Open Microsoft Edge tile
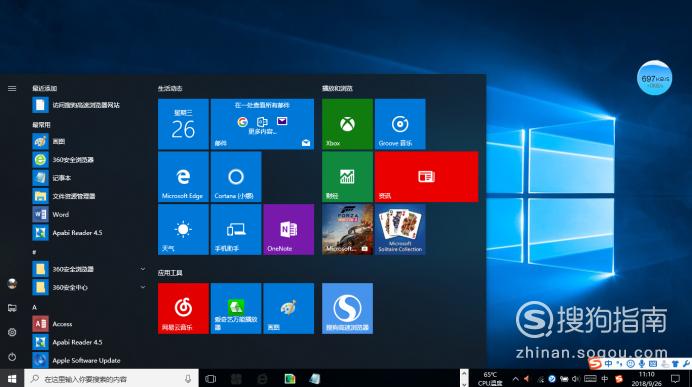Screen dimensions: 692x387 [x=183, y=177]
